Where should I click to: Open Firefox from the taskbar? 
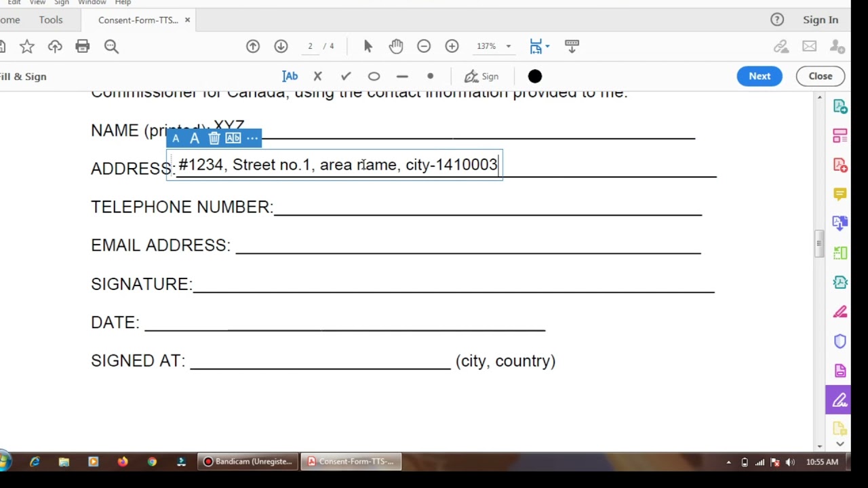coord(123,462)
